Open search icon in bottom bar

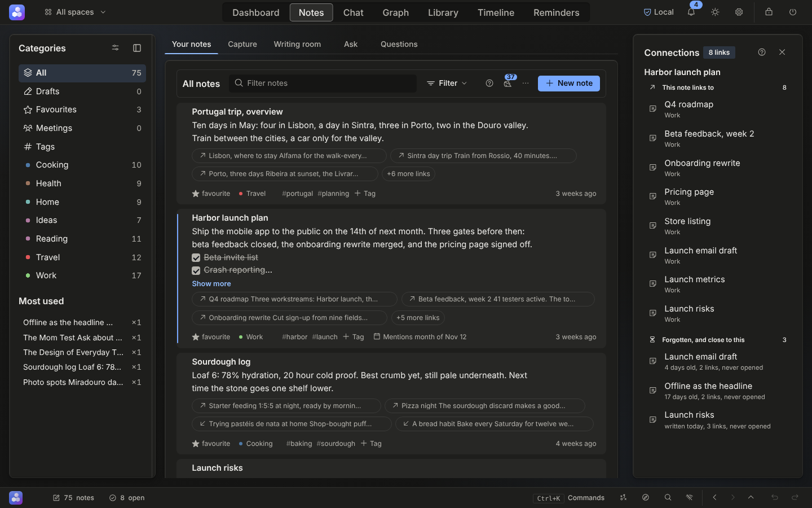click(x=668, y=497)
